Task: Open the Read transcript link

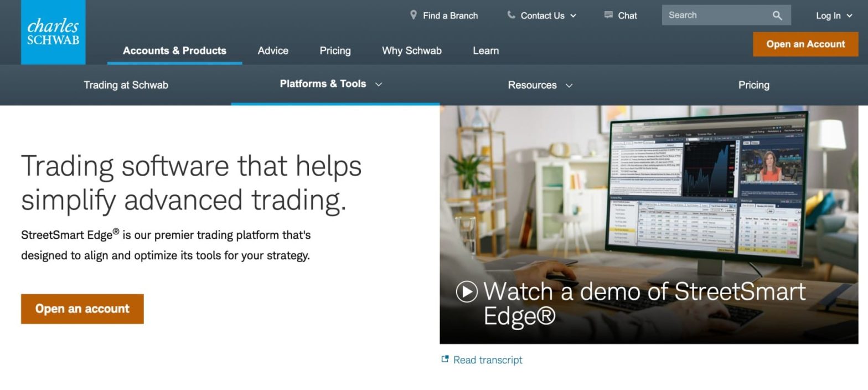Action: [488, 360]
